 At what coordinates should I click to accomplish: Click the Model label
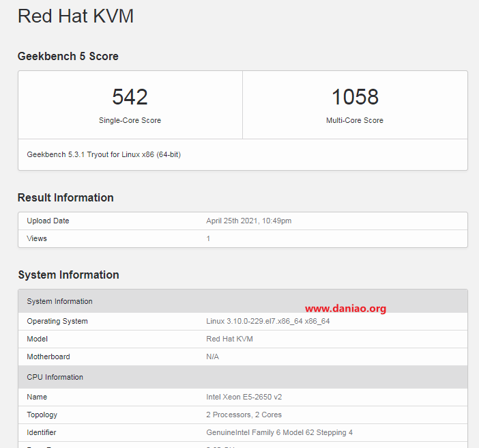coord(38,339)
